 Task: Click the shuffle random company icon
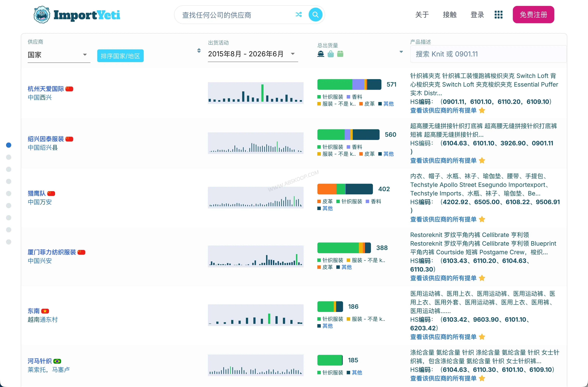tap(299, 15)
